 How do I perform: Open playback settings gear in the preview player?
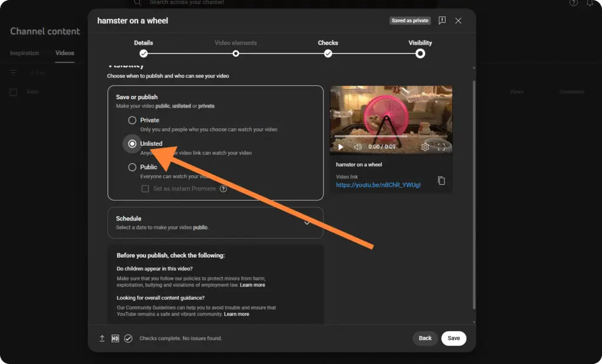(425, 147)
